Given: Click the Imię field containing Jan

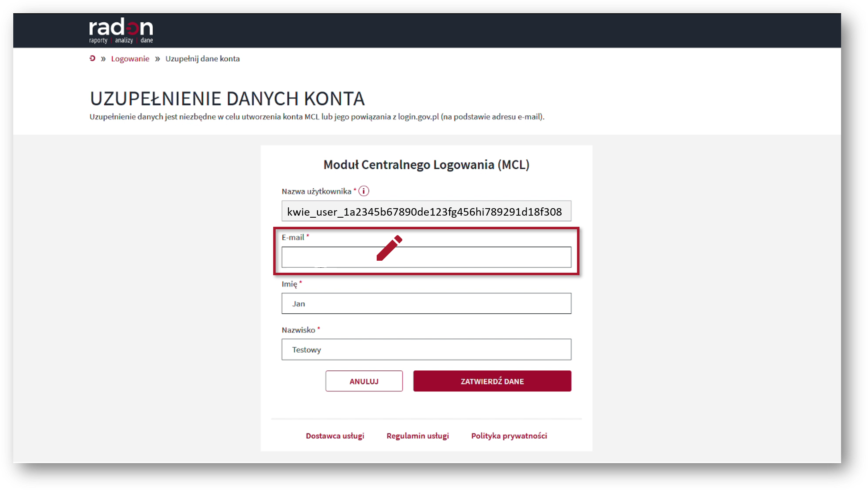Looking at the screenshot, I should (426, 303).
